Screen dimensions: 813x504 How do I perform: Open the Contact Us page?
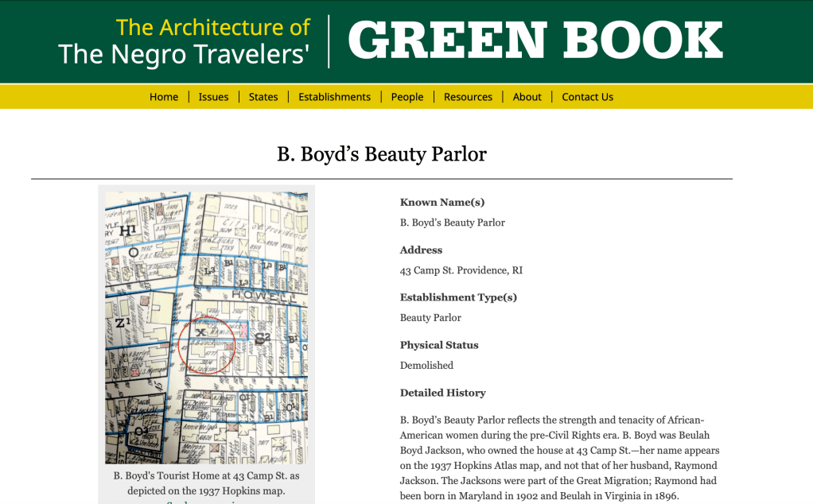tap(587, 97)
